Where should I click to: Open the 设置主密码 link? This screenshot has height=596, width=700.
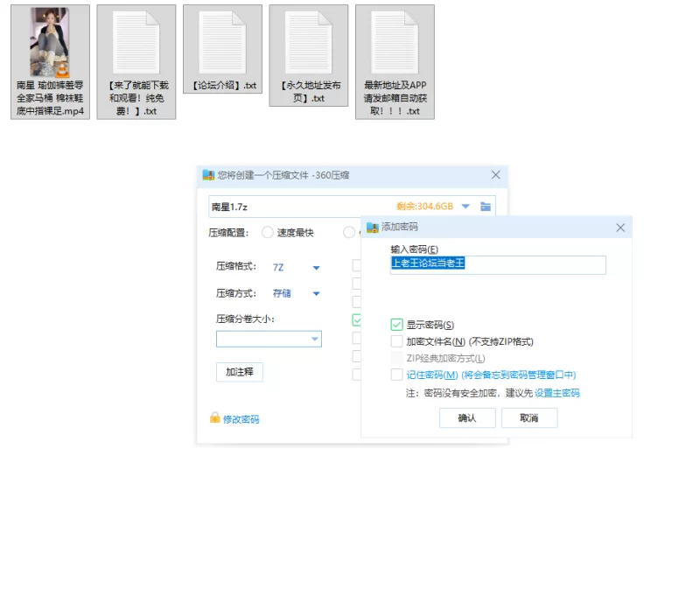click(557, 393)
